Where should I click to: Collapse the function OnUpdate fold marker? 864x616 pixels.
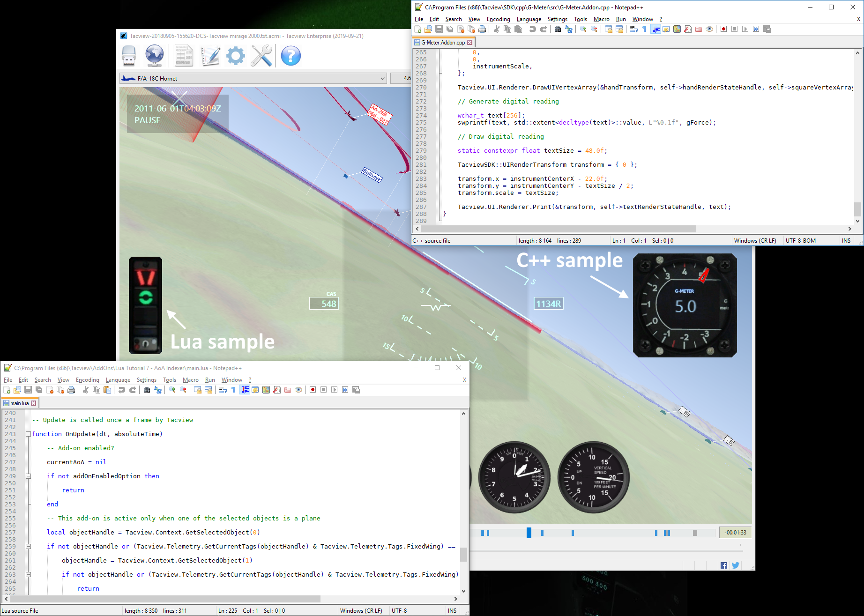(x=28, y=434)
